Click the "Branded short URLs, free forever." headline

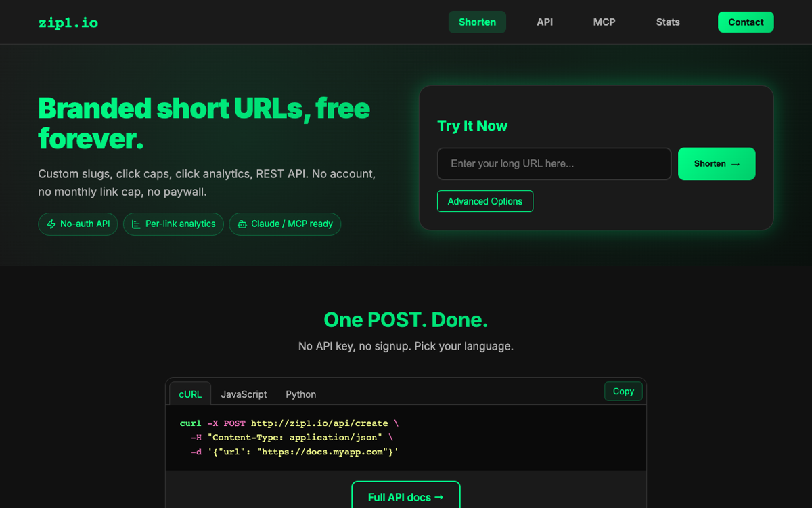(x=204, y=123)
